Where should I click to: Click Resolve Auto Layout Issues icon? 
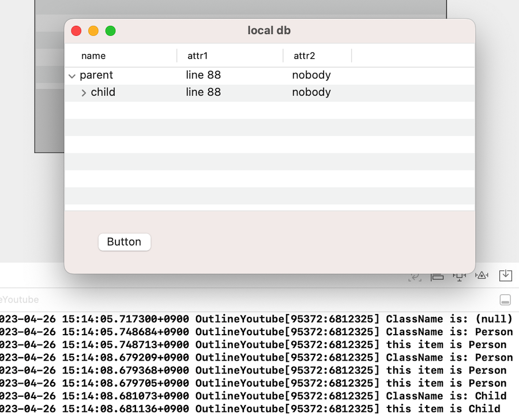click(x=482, y=276)
